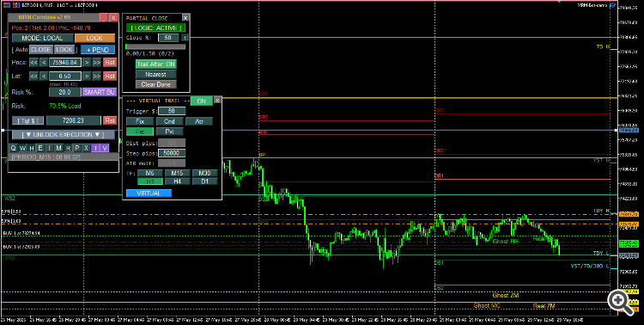Click the purple T hotkey button

tap(95, 148)
